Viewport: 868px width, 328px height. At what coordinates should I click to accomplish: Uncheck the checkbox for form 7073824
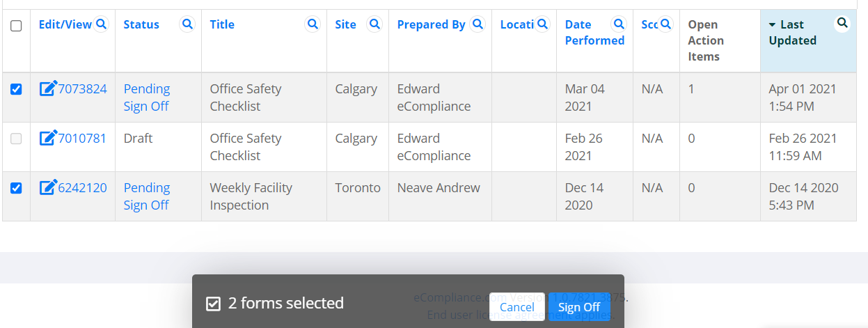tap(16, 89)
